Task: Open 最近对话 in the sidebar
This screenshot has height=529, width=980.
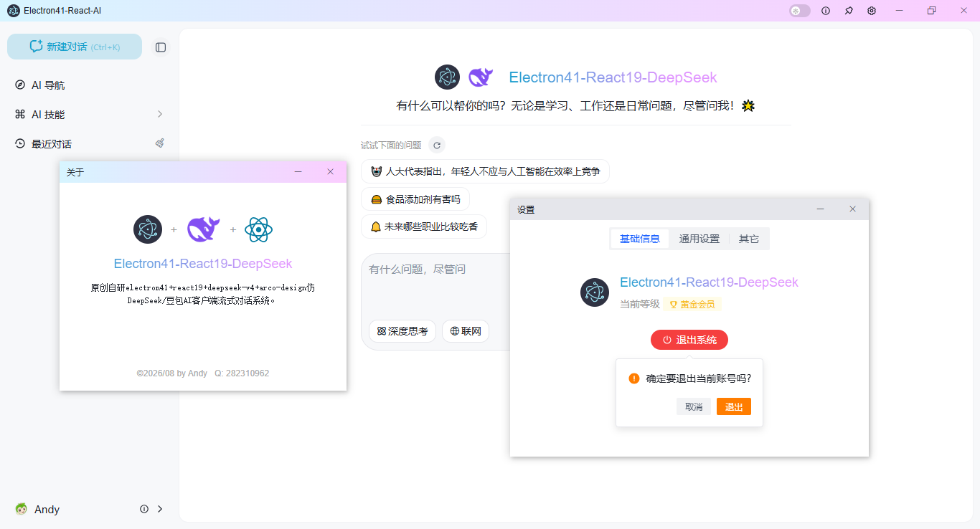Action: pyautogui.click(x=90, y=144)
